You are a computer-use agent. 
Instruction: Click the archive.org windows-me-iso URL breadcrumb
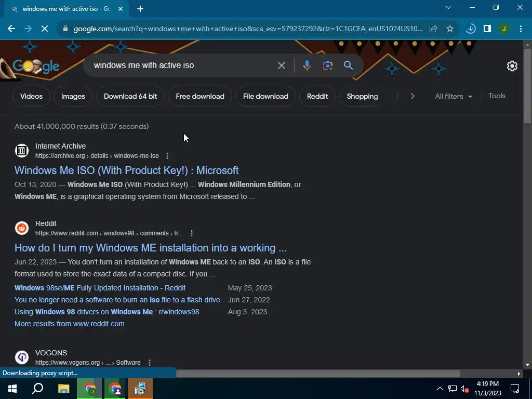97,156
